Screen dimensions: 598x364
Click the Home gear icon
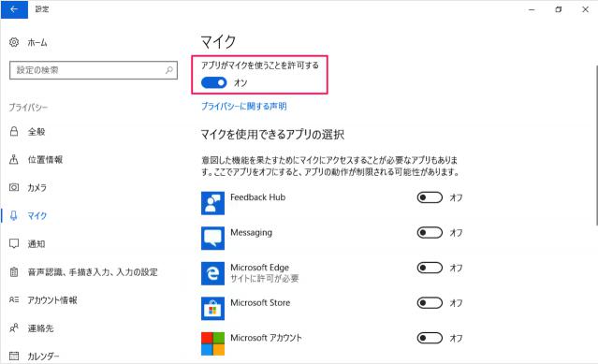click(14, 42)
